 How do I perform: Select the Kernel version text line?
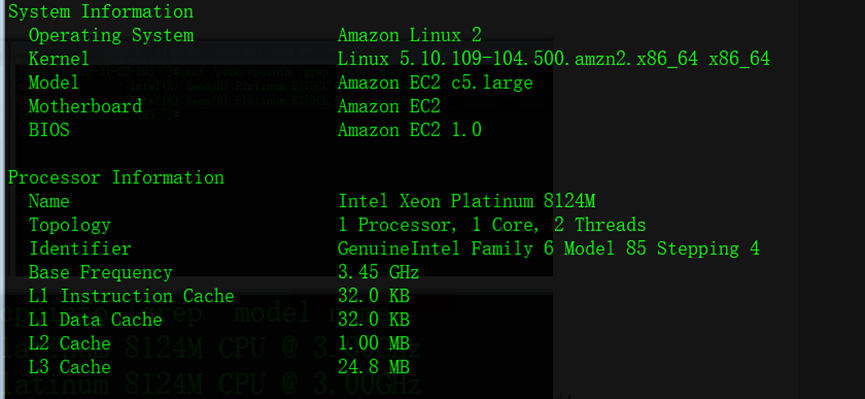coord(553,59)
